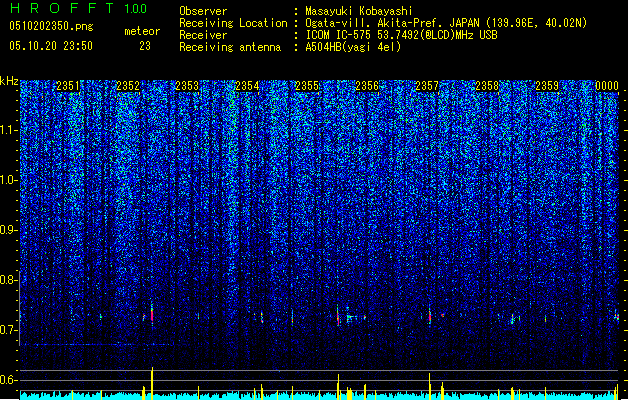Click the 1.1 kHz axis label

[x=9, y=130]
